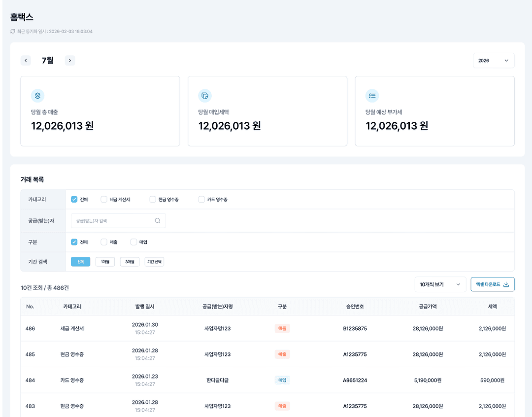Check the 매입 checkbox

point(133,242)
